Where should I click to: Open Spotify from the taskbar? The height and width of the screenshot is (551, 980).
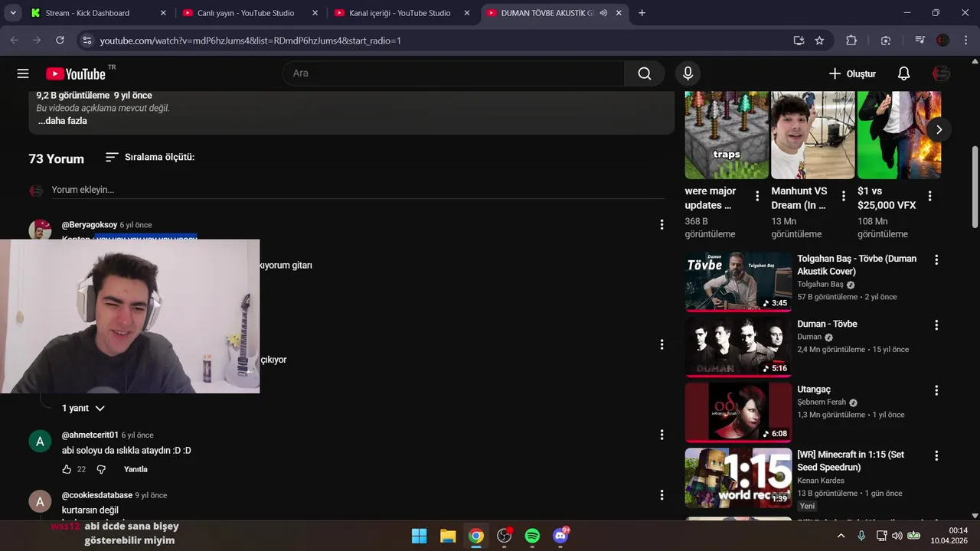point(532,536)
